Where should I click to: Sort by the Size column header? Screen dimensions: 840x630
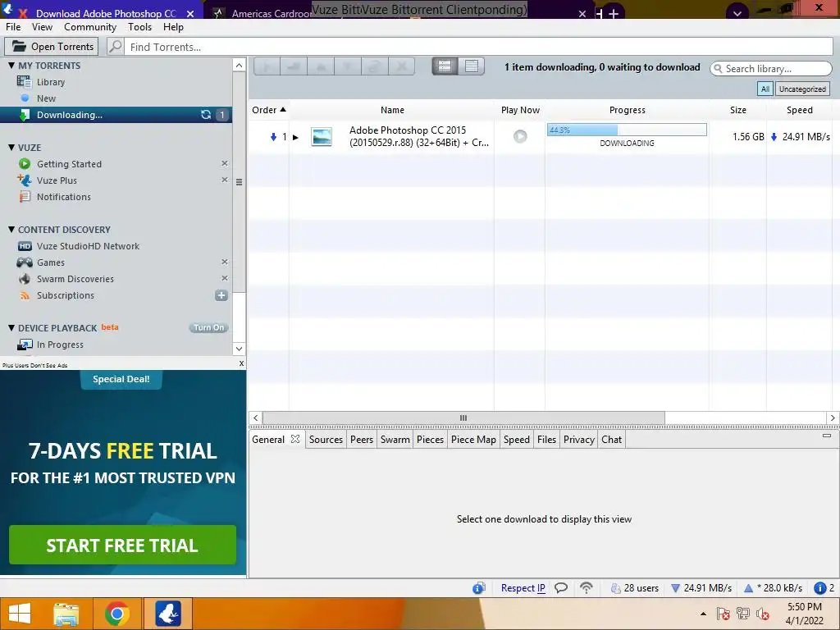tap(737, 110)
